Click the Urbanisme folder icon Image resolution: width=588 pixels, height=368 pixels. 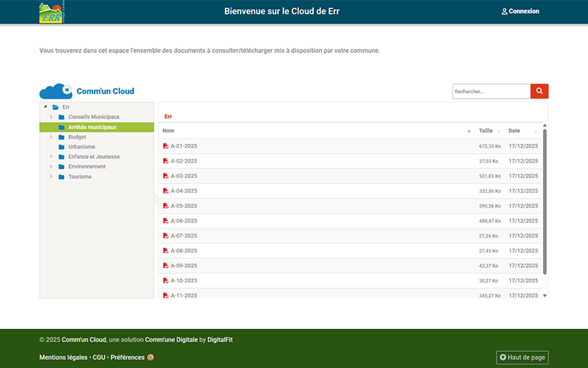point(62,146)
